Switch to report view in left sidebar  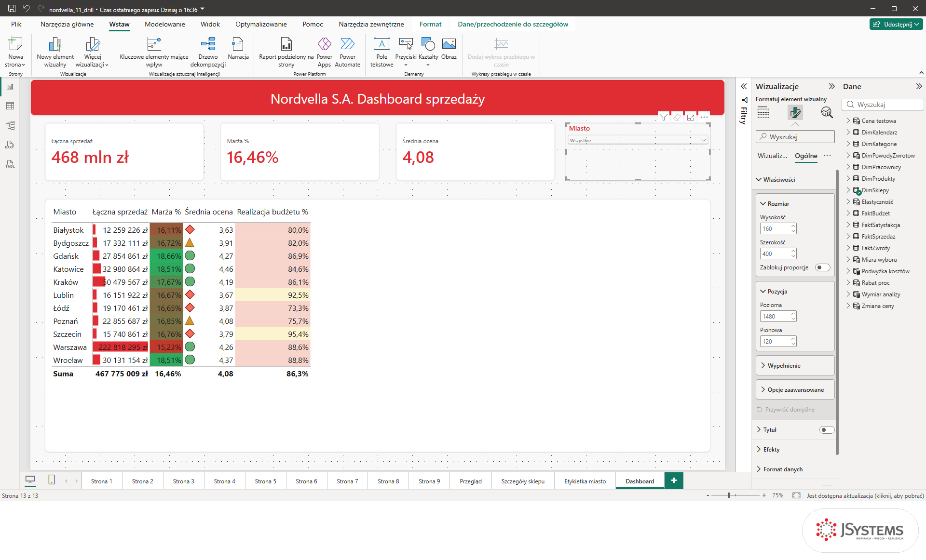[x=10, y=87]
